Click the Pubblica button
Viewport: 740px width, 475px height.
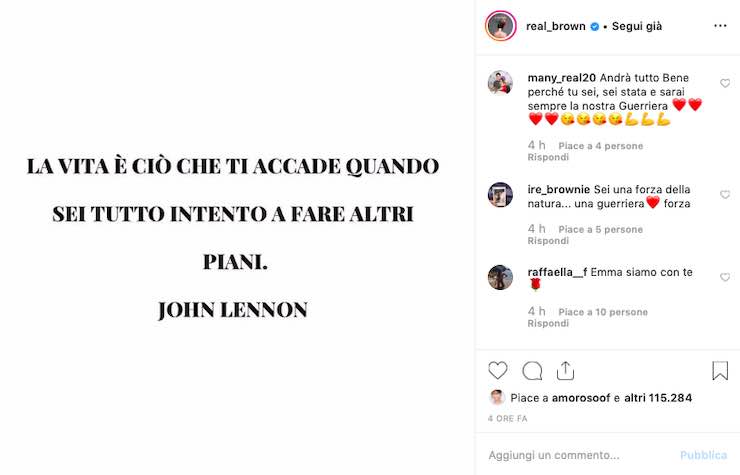pos(703,455)
